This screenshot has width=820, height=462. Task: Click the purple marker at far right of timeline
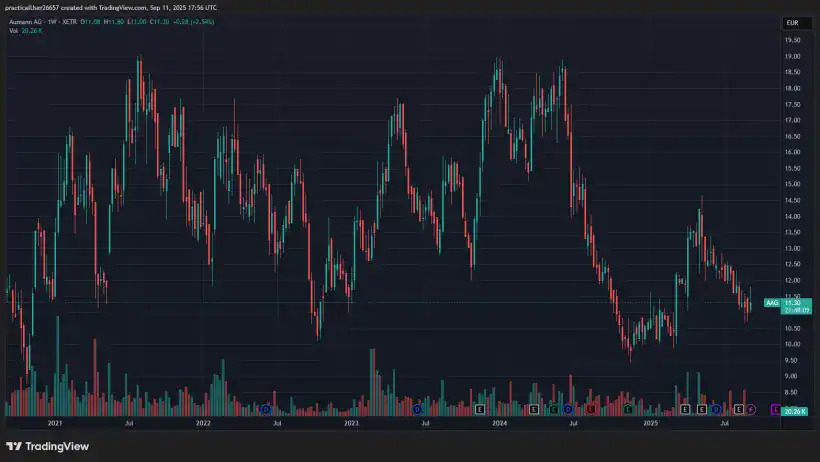(x=775, y=409)
